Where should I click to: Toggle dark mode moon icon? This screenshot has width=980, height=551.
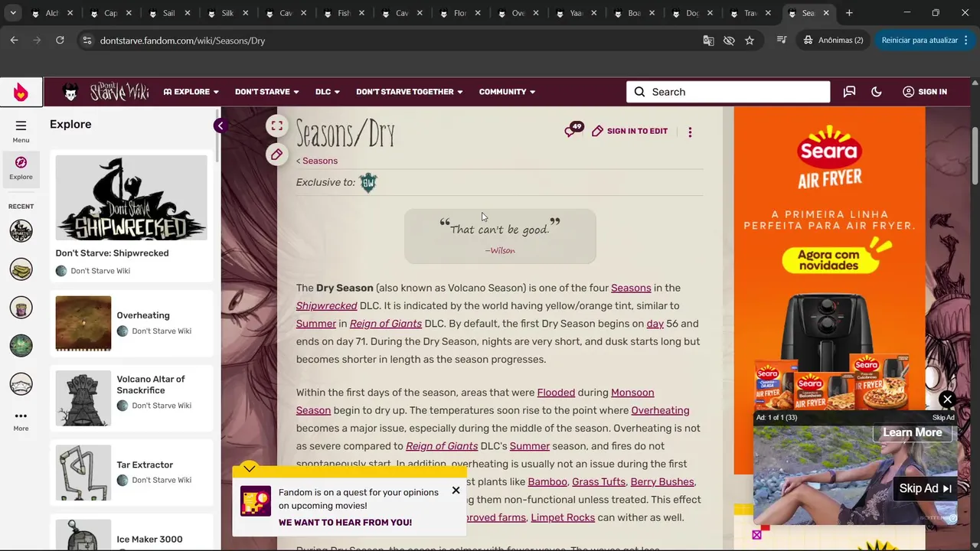877,92
